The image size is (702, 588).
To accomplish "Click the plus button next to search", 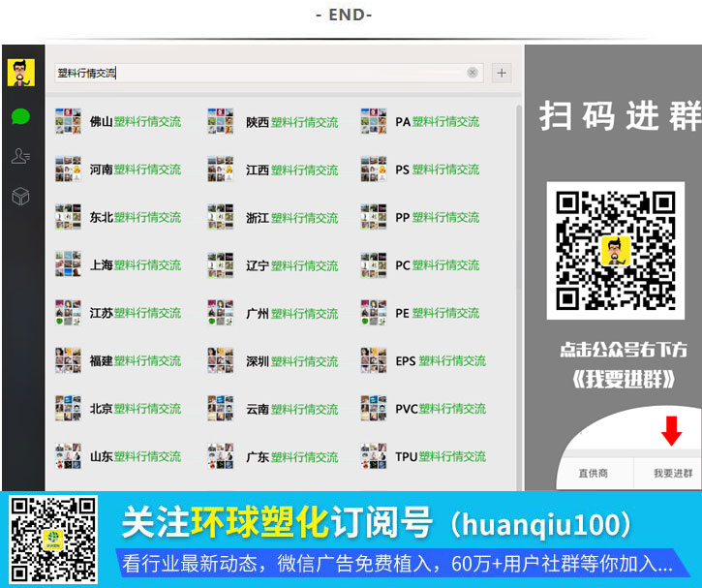I will click(x=502, y=73).
